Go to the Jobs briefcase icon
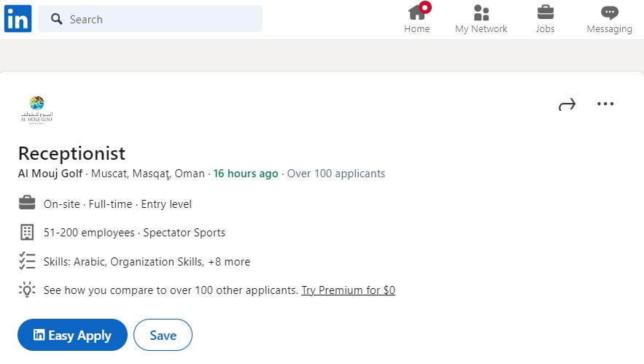The image size is (644, 364). pyautogui.click(x=545, y=12)
